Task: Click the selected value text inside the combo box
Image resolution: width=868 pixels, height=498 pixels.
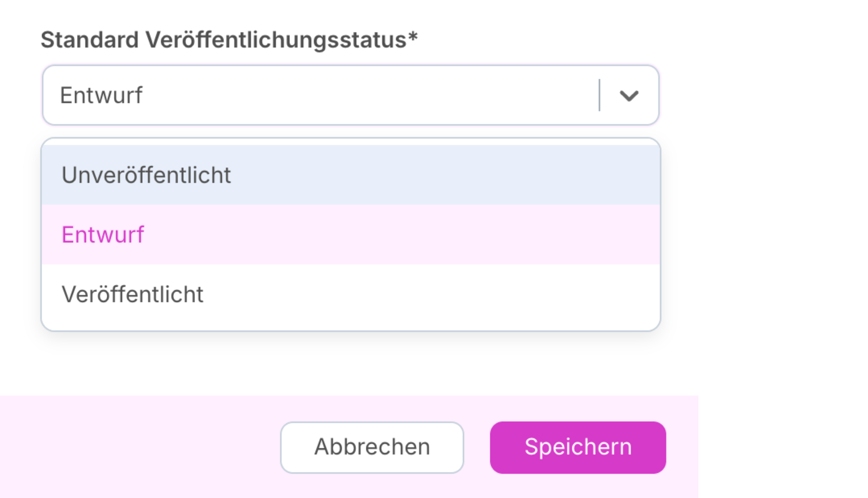Action: coord(101,95)
